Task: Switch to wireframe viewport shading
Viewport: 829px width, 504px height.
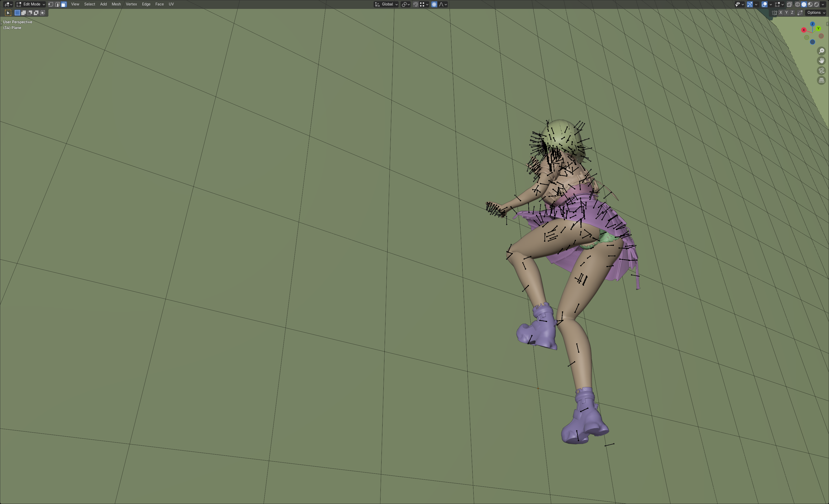Action: 798,4
